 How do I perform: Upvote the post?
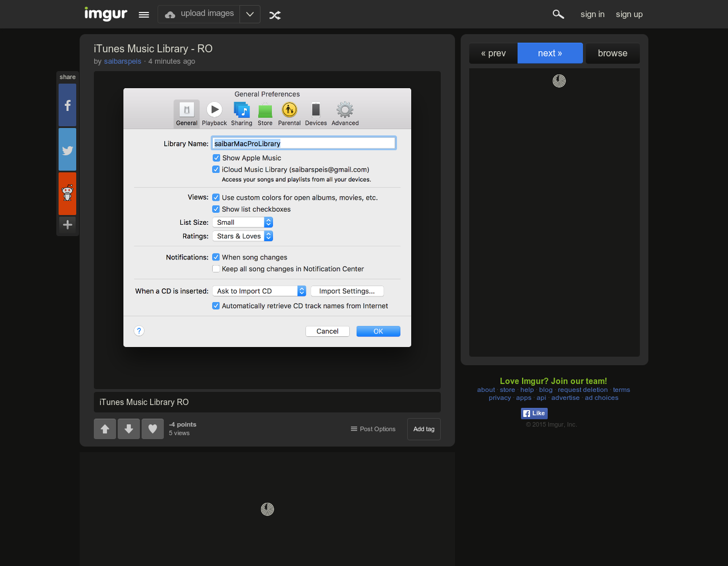coord(105,429)
